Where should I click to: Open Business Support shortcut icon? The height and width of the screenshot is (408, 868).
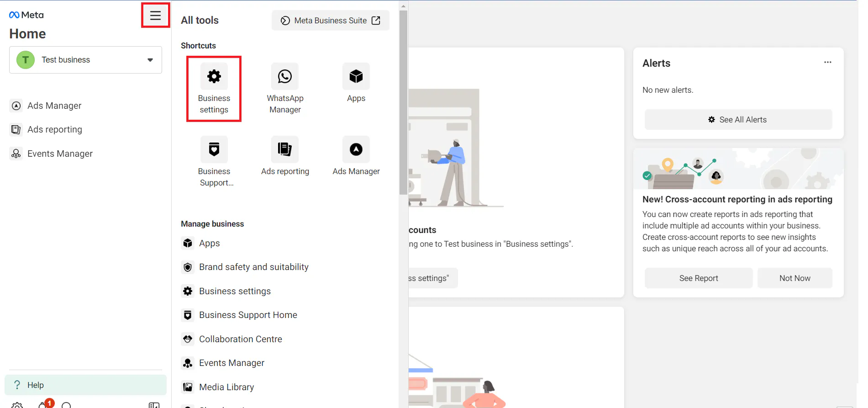coord(214,149)
